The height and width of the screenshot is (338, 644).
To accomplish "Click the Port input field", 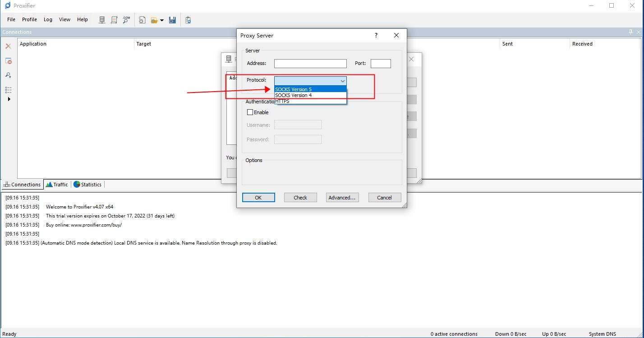I will click(381, 64).
